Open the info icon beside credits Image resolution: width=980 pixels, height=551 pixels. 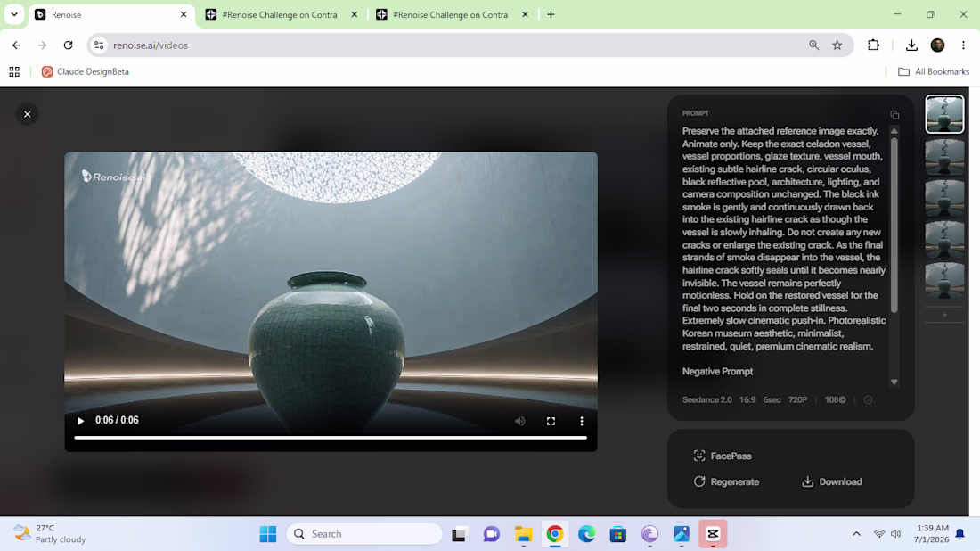[868, 399]
